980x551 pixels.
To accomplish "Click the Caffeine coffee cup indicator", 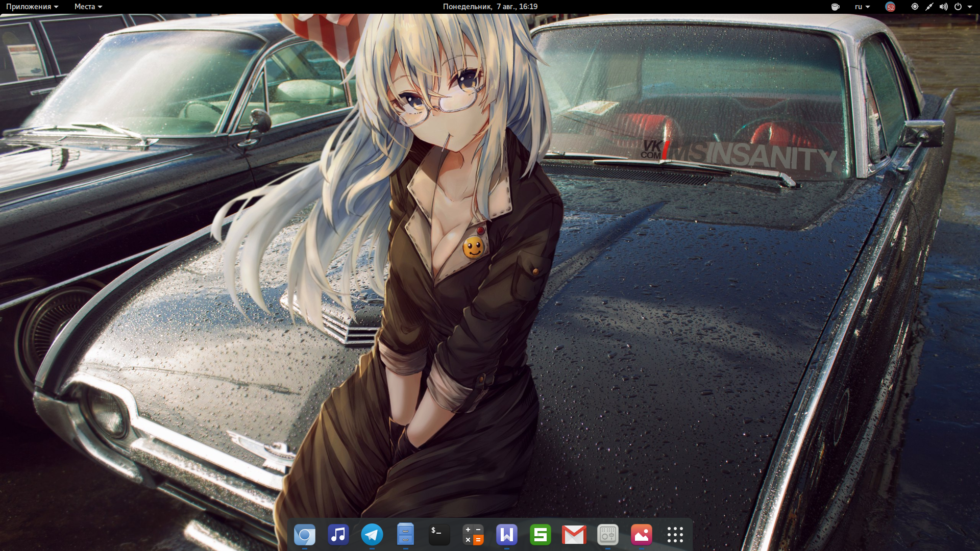I will (836, 7).
